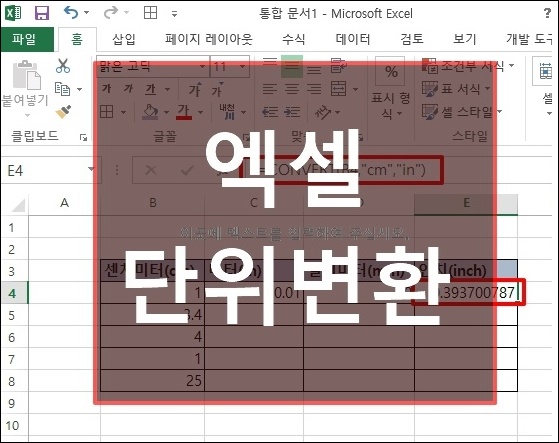Switch to the 보기 tab
Viewport: 559px width, 443px height.
click(x=465, y=39)
